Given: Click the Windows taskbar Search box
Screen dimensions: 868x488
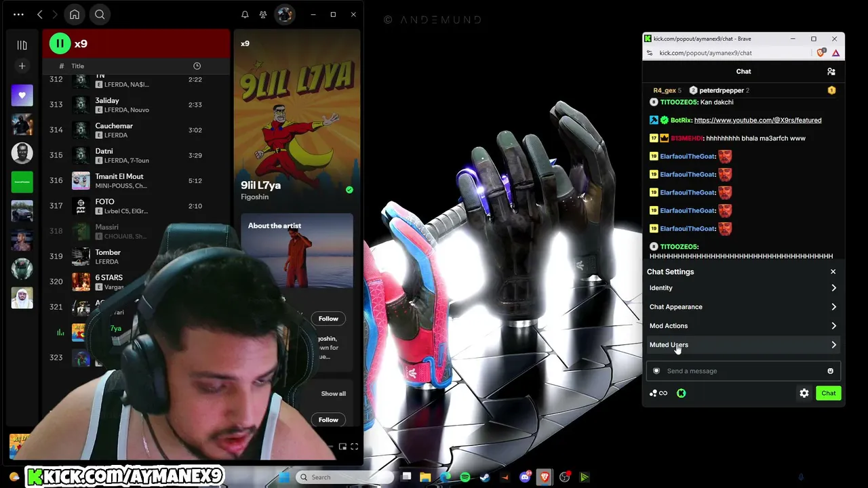Looking at the screenshot, I should [x=344, y=477].
